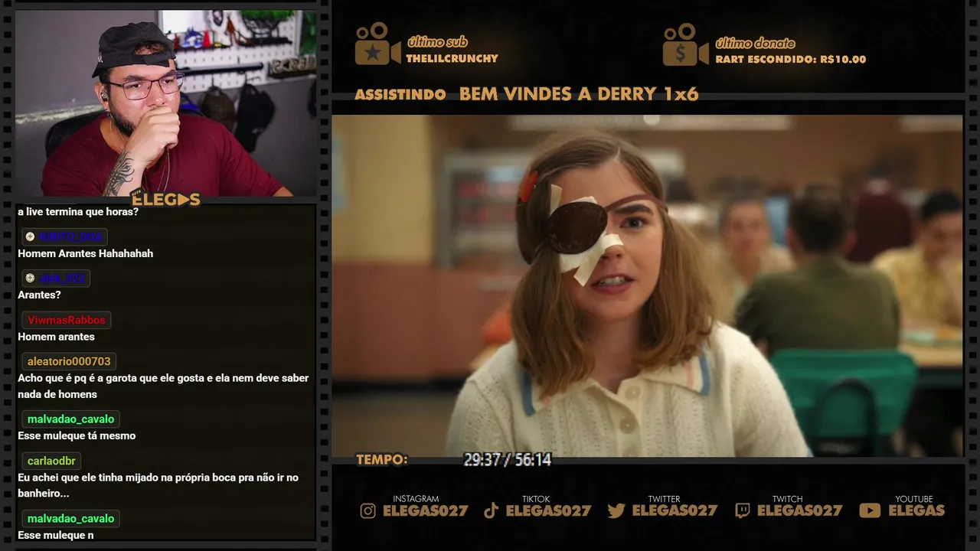Click the TEMPO: label
Image resolution: width=980 pixels, height=551 pixels.
click(382, 460)
